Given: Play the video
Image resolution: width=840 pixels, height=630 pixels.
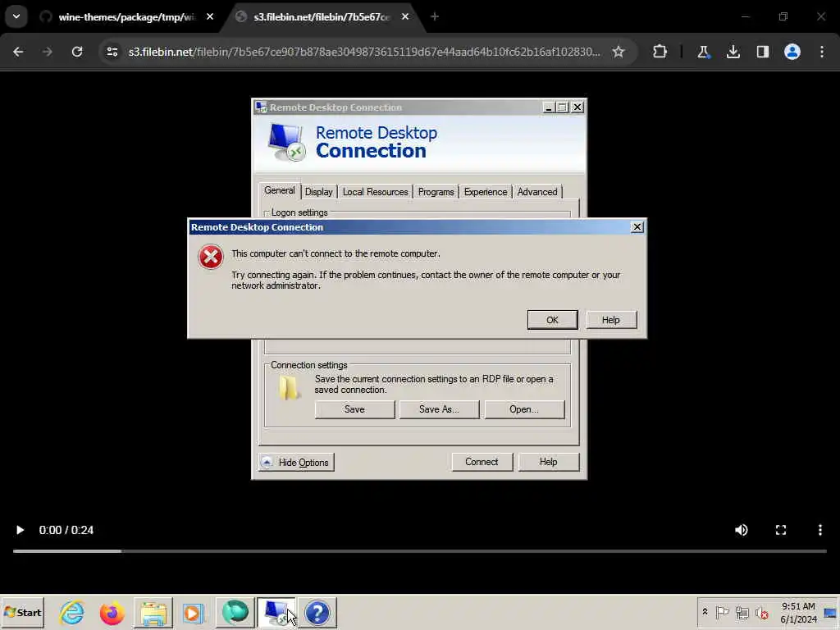Looking at the screenshot, I should [x=20, y=530].
